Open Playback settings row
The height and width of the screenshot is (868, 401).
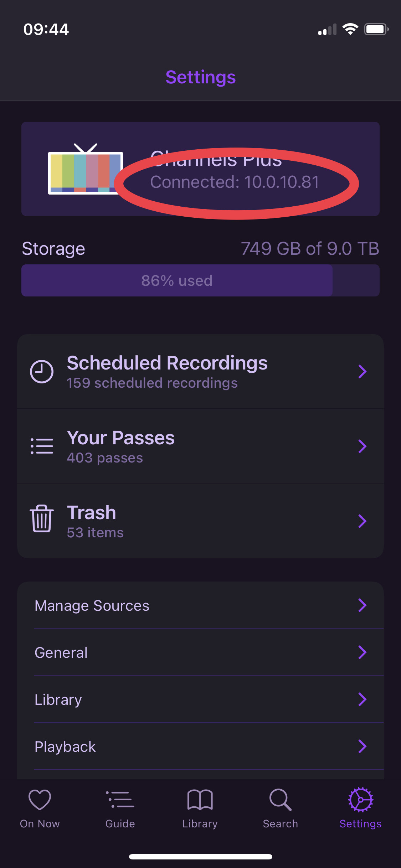click(x=200, y=746)
